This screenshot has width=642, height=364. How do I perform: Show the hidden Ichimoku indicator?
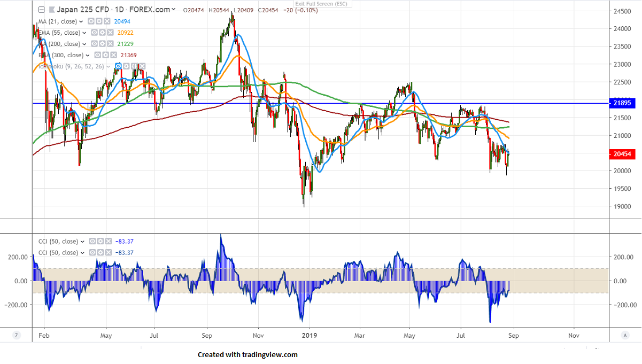[118, 66]
